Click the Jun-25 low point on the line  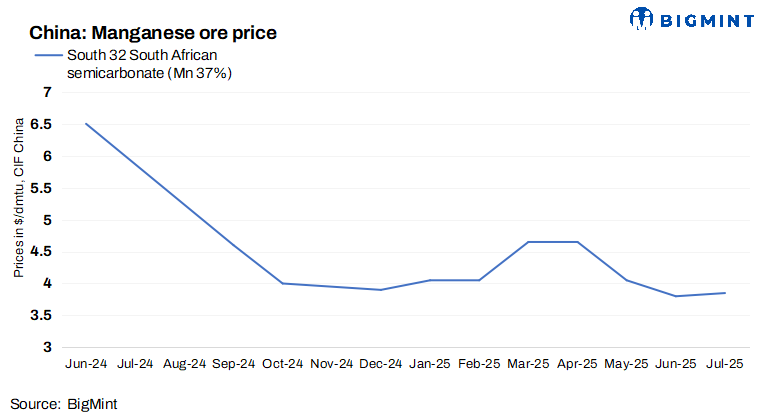click(x=676, y=296)
